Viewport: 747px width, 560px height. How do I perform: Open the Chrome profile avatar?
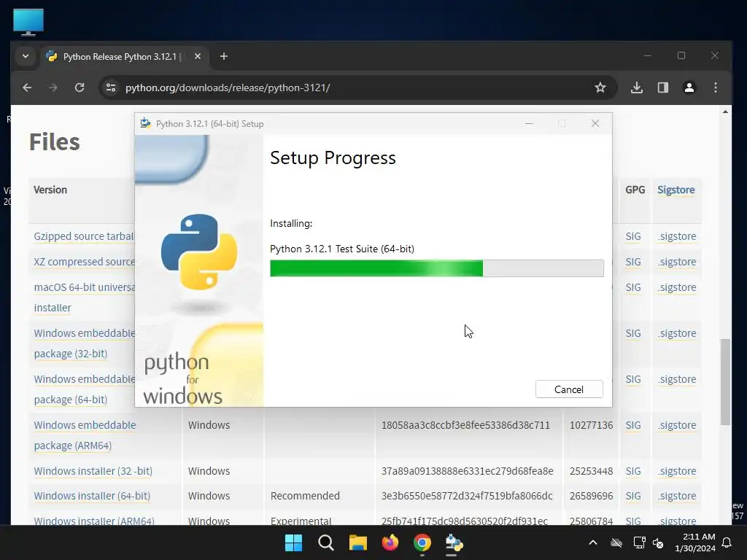[689, 87]
